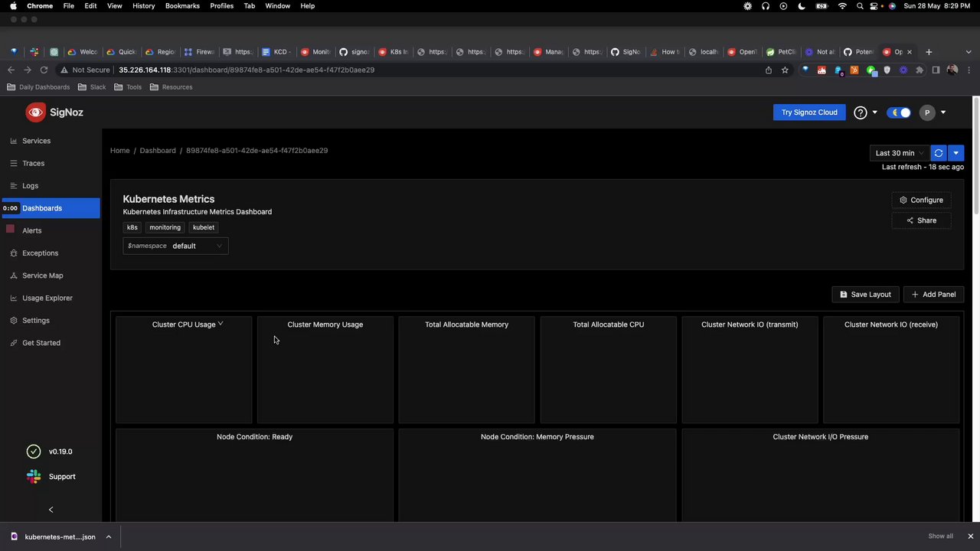
Task: Click the share page icon in address bar
Action: coord(769,70)
